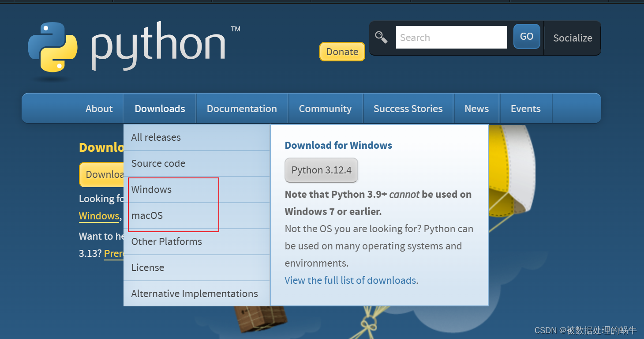Click the Download for Windows heading
644x339 pixels.
338,145
